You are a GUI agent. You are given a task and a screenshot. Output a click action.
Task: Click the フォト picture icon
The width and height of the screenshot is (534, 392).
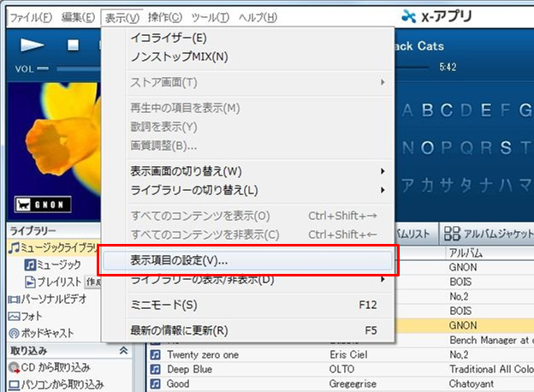(14, 316)
